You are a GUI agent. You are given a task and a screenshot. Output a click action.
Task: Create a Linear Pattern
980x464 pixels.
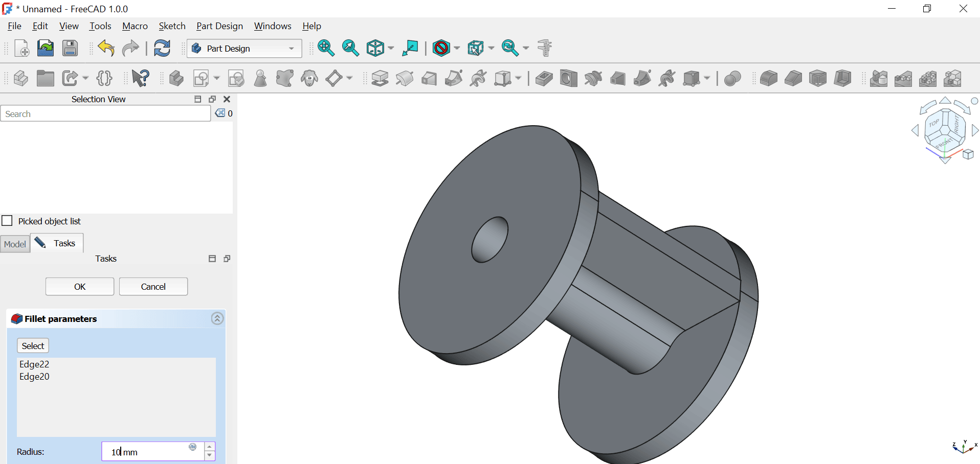[x=903, y=78]
